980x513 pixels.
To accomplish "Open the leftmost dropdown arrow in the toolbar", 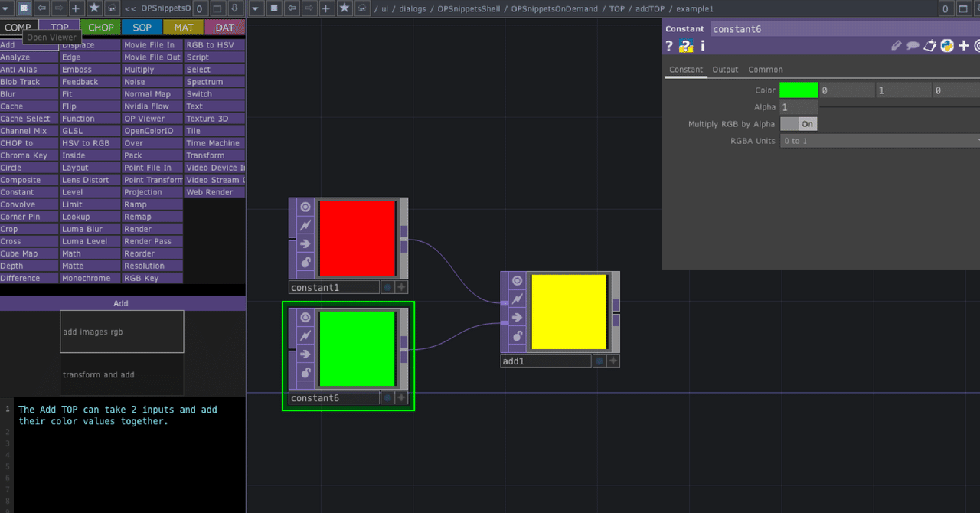I will 6,8.
